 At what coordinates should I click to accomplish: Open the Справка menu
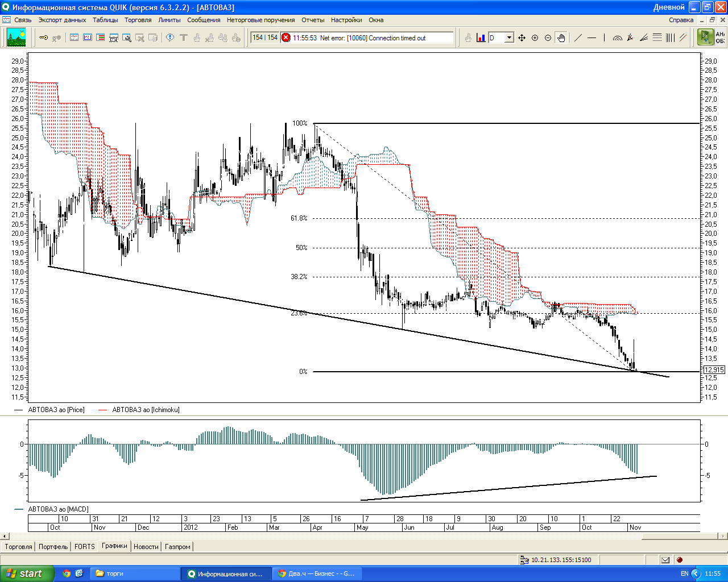pyautogui.click(x=681, y=20)
